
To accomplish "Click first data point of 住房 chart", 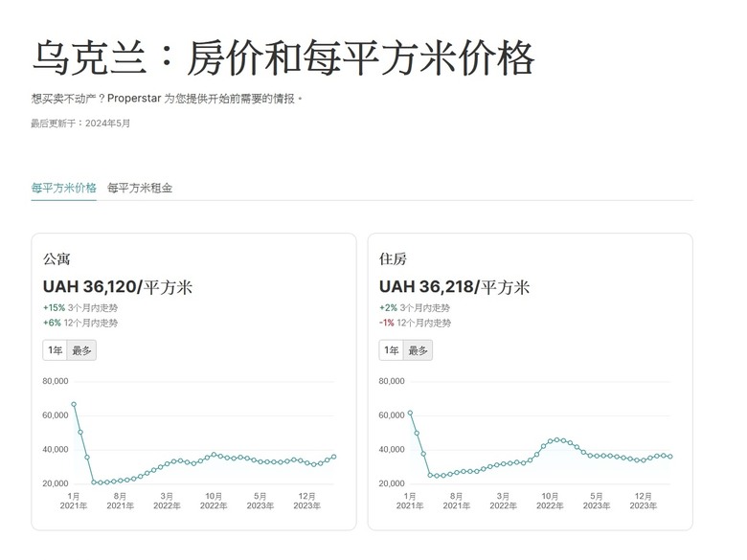I will point(410,413).
